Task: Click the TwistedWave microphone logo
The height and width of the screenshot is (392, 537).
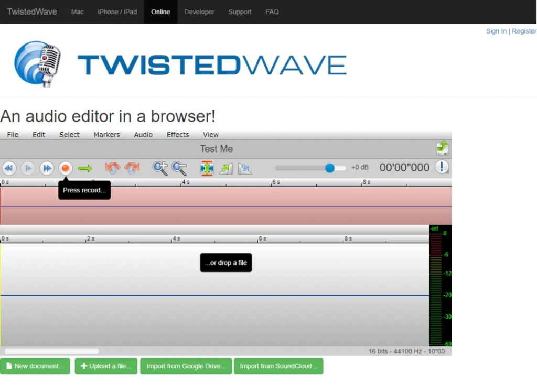Action: (x=38, y=64)
